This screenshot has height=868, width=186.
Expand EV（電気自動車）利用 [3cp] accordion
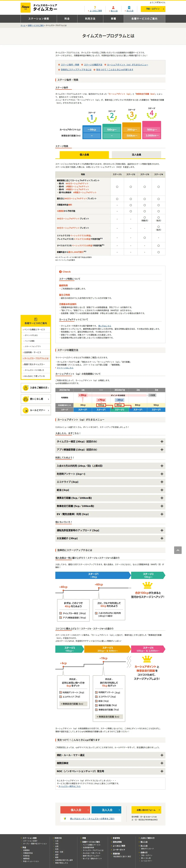(x=110, y=514)
